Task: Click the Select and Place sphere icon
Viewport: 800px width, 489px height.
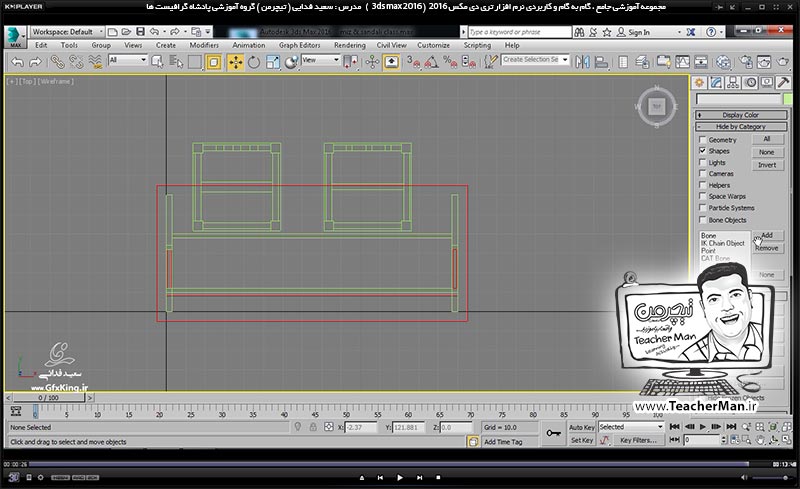Action: pyautogui.click(x=291, y=62)
